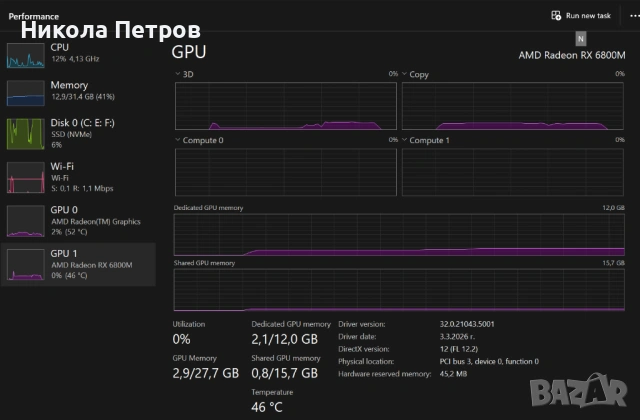Click the AMD Radeon RX 6800M heading
The width and height of the screenshot is (640, 420).
pyautogui.click(x=572, y=55)
